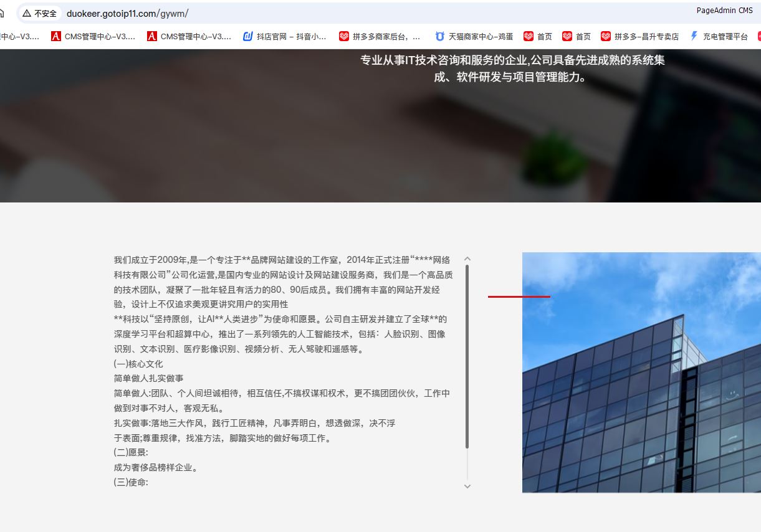The width and height of the screenshot is (761, 532).
Task: Open the CMS管理中心 bookmark beside 抖店官网
Action: pos(189,37)
